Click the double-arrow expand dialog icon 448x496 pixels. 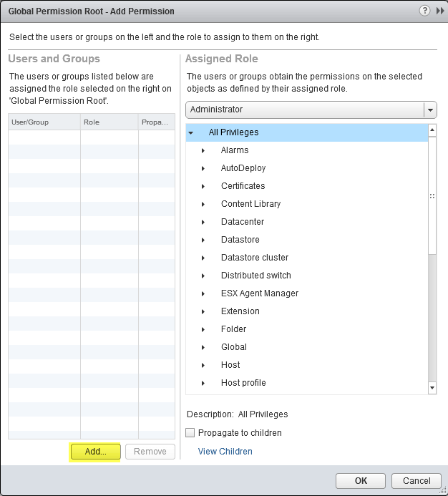(x=439, y=11)
